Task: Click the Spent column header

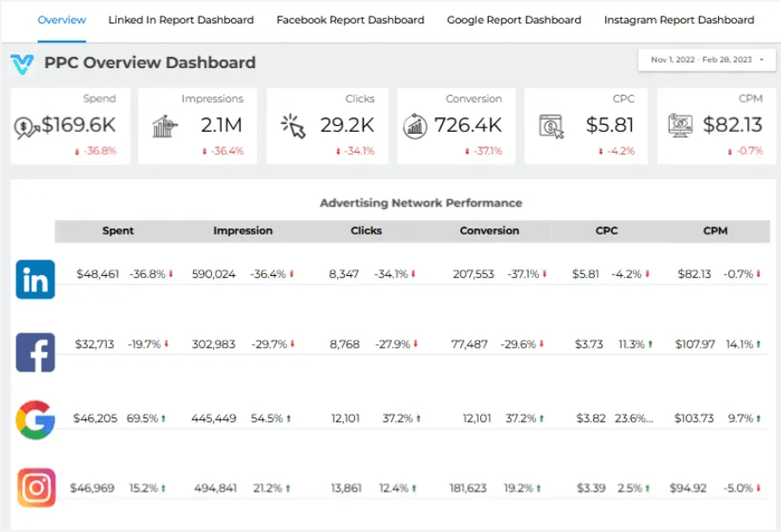Action: [119, 230]
